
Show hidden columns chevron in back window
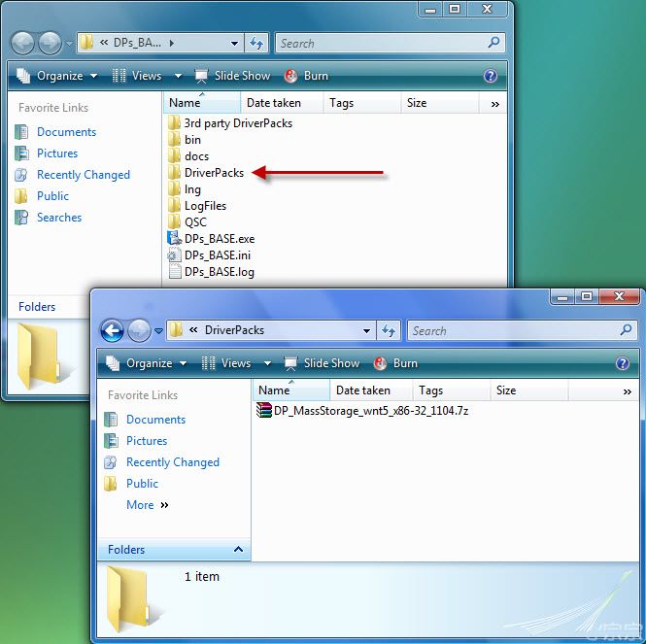click(x=494, y=103)
